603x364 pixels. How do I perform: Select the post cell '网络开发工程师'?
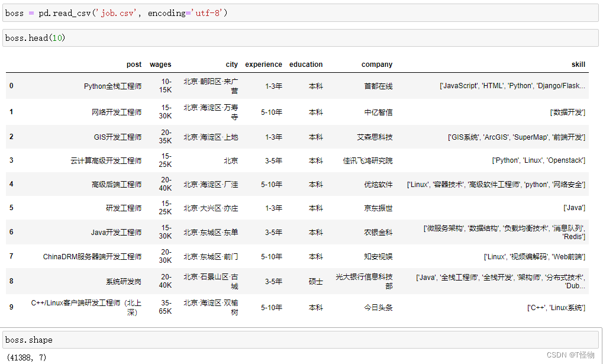(x=117, y=112)
